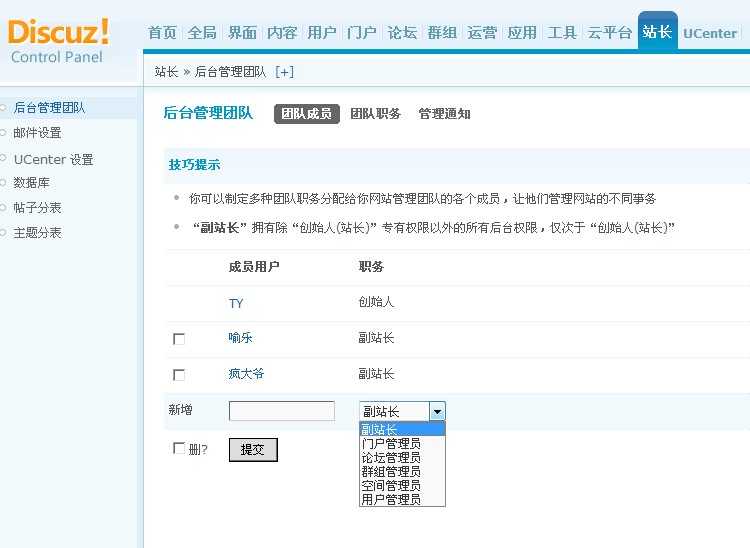Open the 门户 top navigation tab
Viewport: 750px width, 548px height.
[362, 33]
